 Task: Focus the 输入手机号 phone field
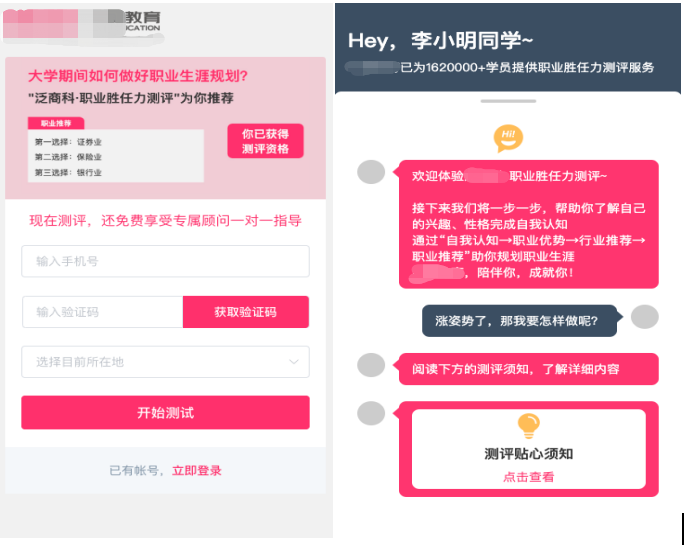165,261
